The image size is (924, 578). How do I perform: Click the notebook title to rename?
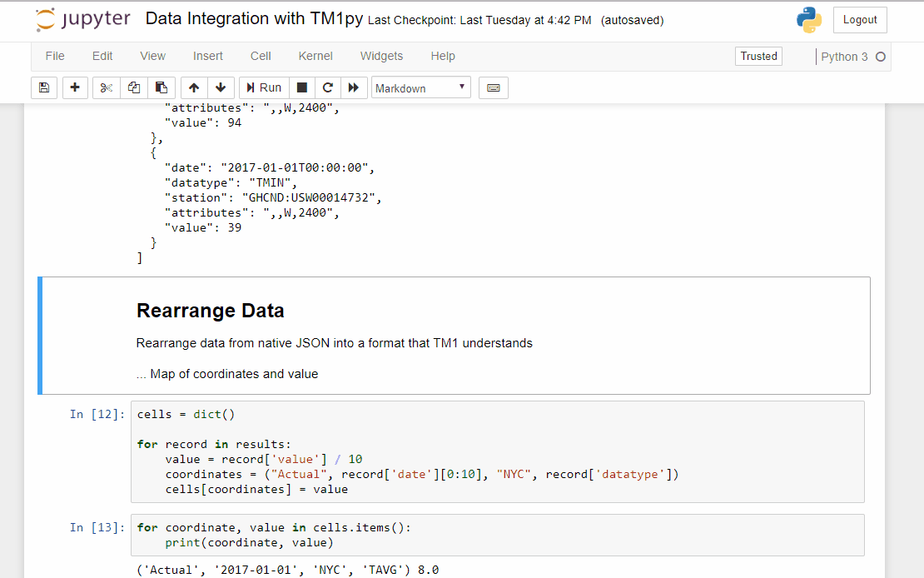[x=254, y=19]
